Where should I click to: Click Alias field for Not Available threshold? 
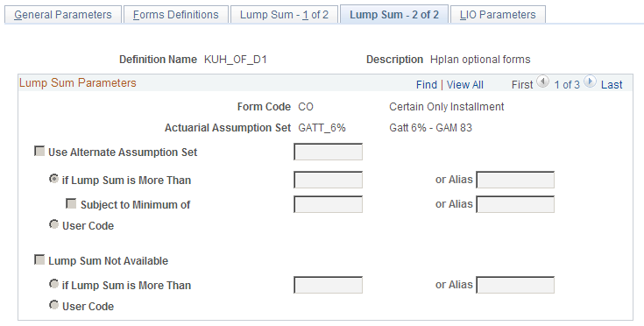515,285
